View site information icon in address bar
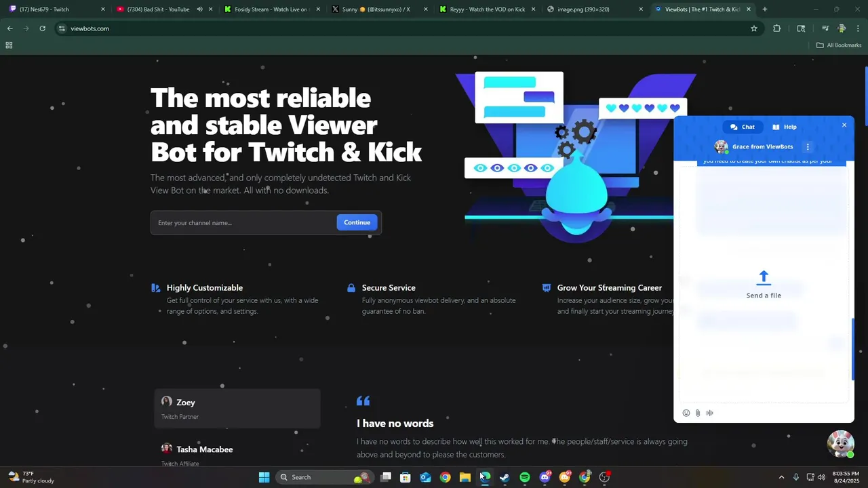 pos(62,28)
